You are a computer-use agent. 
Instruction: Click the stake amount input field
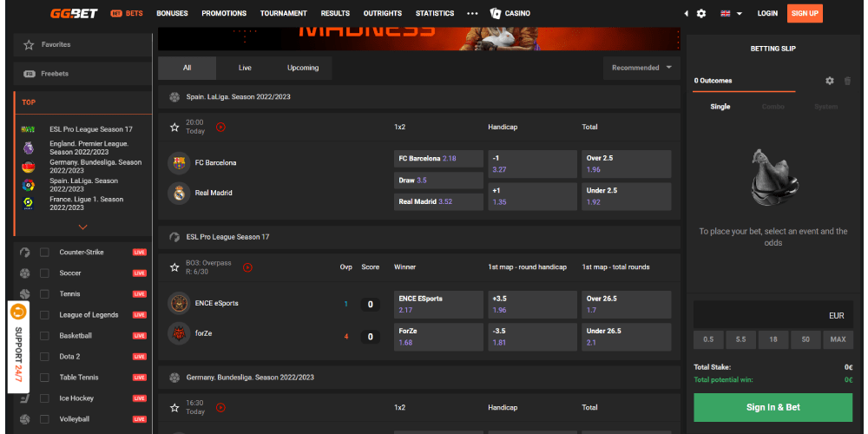click(x=773, y=316)
